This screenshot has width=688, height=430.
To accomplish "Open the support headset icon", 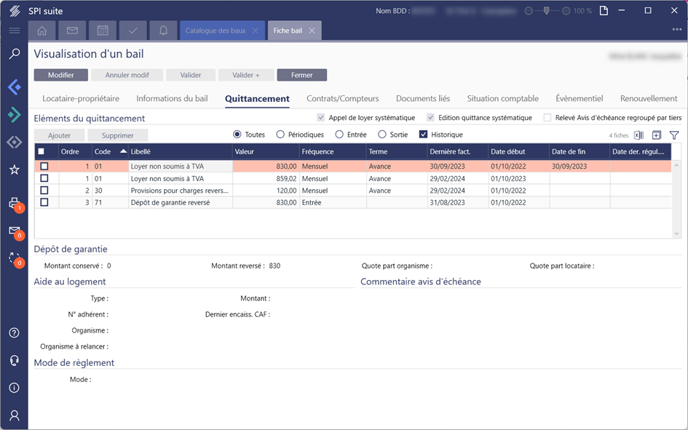I will 14,360.
